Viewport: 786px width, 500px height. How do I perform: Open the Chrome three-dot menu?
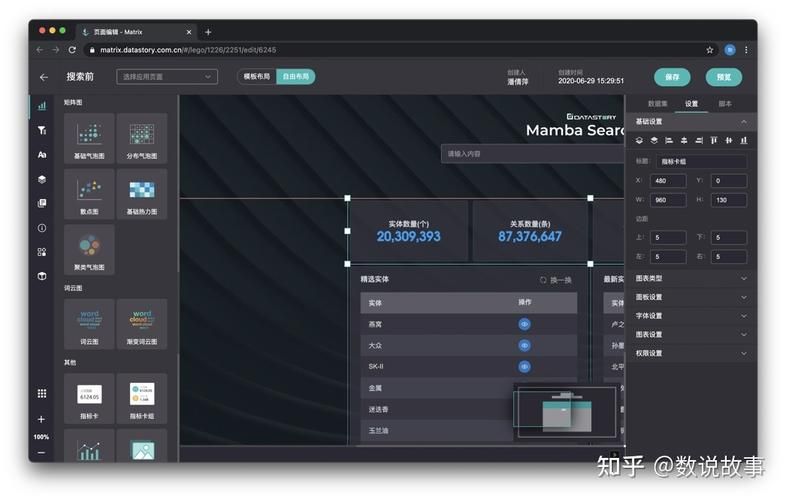[746, 50]
